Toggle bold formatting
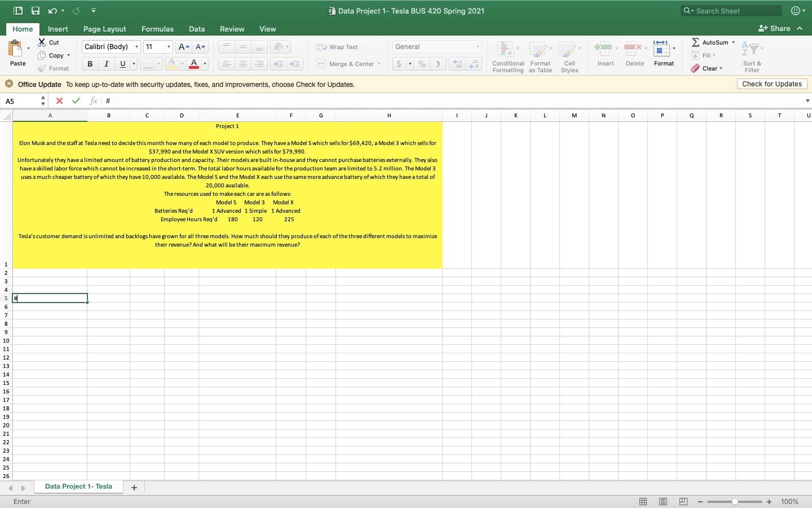The width and height of the screenshot is (812, 508). (x=89, y=64)
